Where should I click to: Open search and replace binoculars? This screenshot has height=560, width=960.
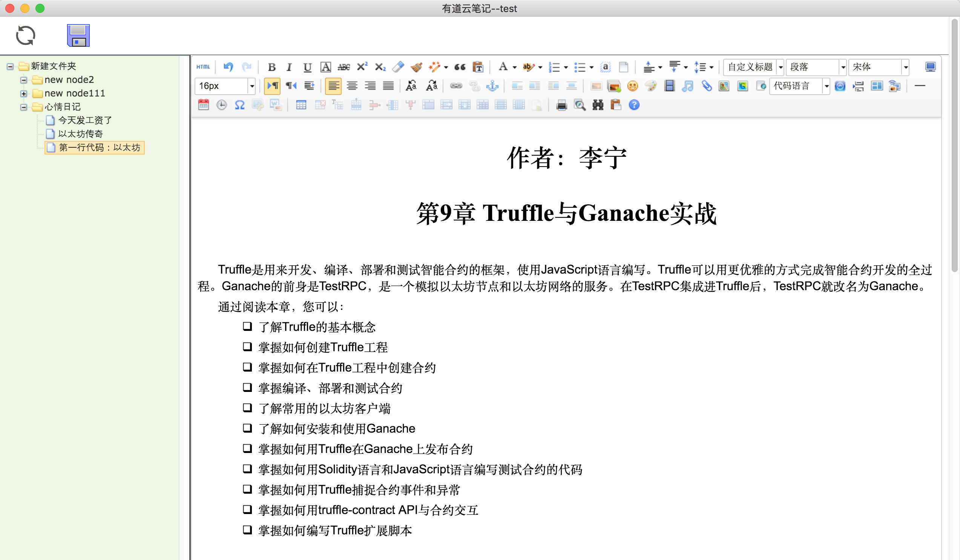598,105
